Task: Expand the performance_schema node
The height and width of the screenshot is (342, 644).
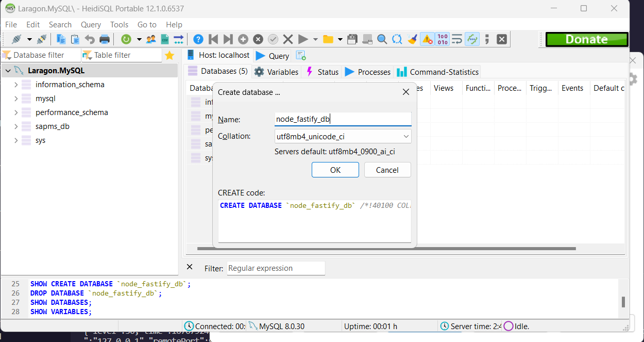Action: click(x=16, y=112)
